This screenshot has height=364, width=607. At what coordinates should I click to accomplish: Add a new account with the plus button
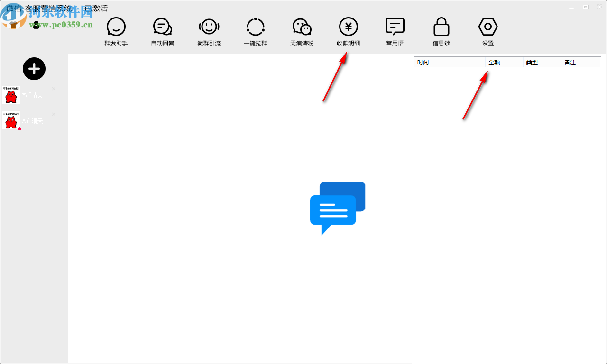coord(34,69)
